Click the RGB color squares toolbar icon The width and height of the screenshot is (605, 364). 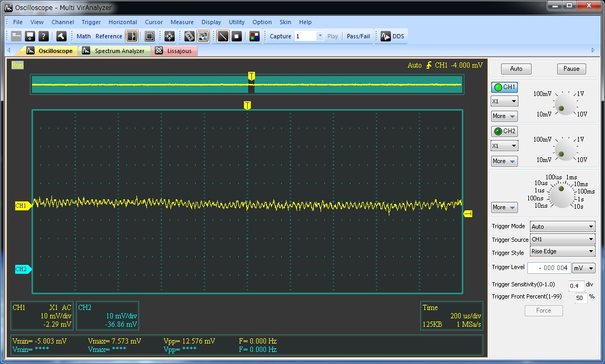(x=254, y=36)
